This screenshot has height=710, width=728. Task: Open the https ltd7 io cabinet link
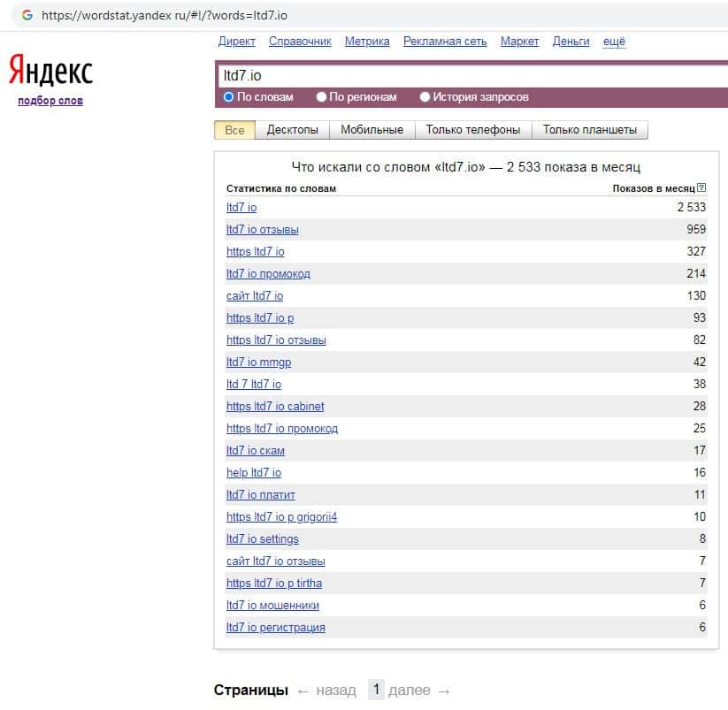point(275,407)
